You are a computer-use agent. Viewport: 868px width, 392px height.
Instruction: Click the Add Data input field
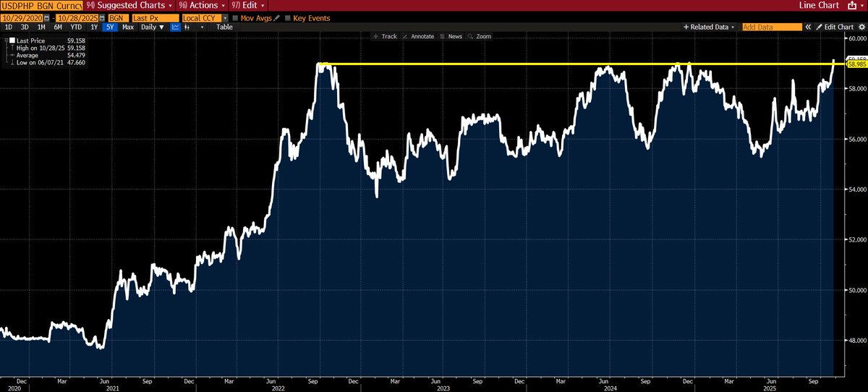click(773, 27)
